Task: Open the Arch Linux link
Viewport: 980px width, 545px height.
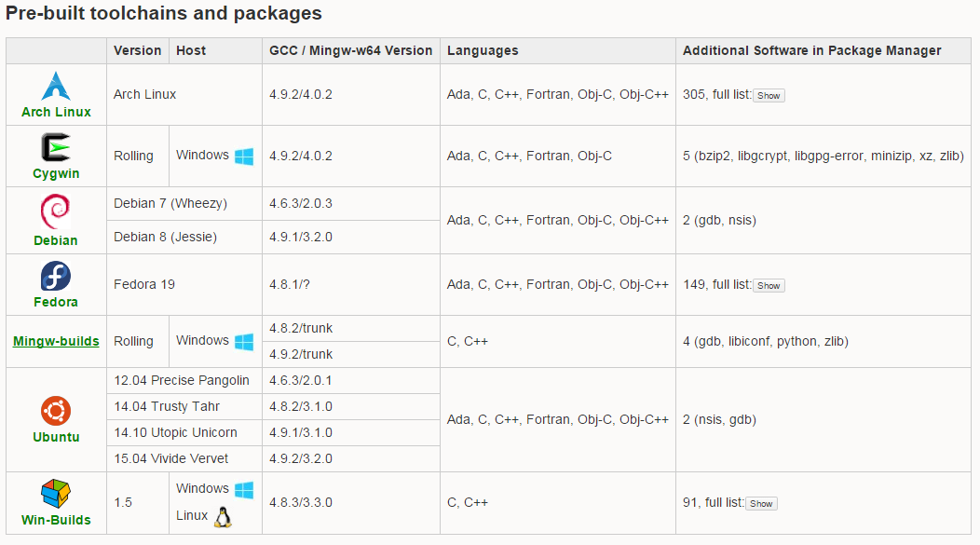Action: tap(56, 112)
